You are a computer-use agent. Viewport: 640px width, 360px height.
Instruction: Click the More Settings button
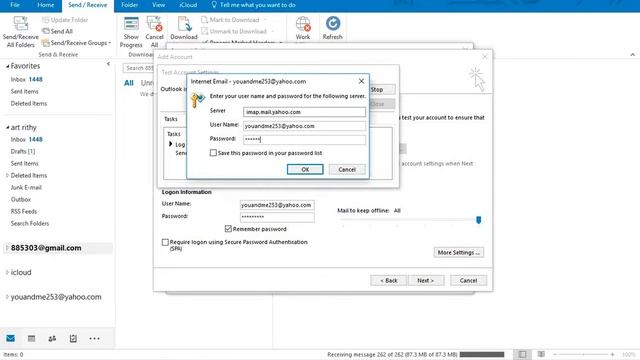pyautogui.click(x=459, y=253)
